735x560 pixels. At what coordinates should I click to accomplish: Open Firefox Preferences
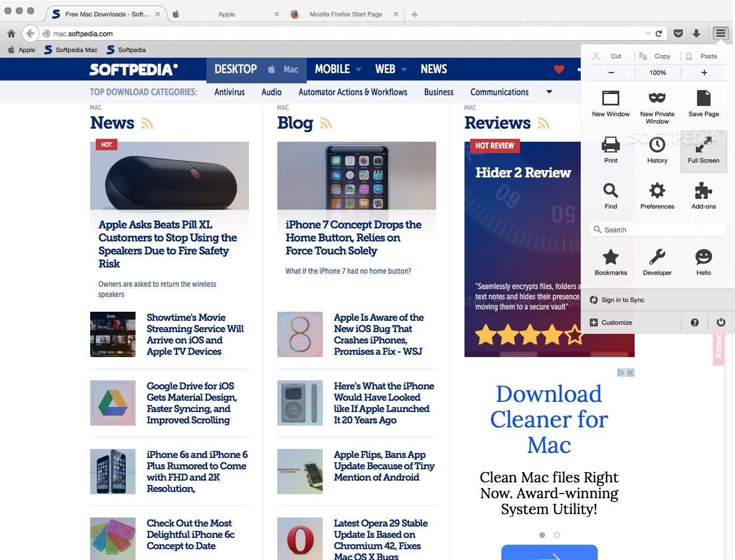click(657, 196)
